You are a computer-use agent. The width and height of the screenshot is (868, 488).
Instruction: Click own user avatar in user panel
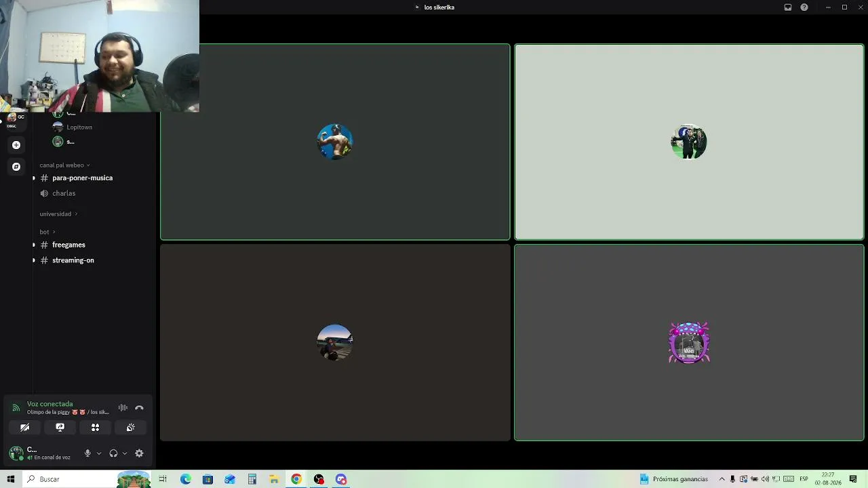(16, 453)
